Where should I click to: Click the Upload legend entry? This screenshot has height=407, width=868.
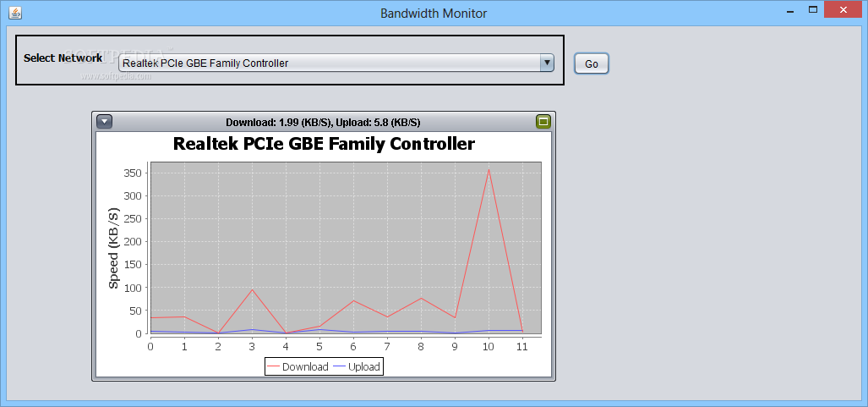(357, 366)
